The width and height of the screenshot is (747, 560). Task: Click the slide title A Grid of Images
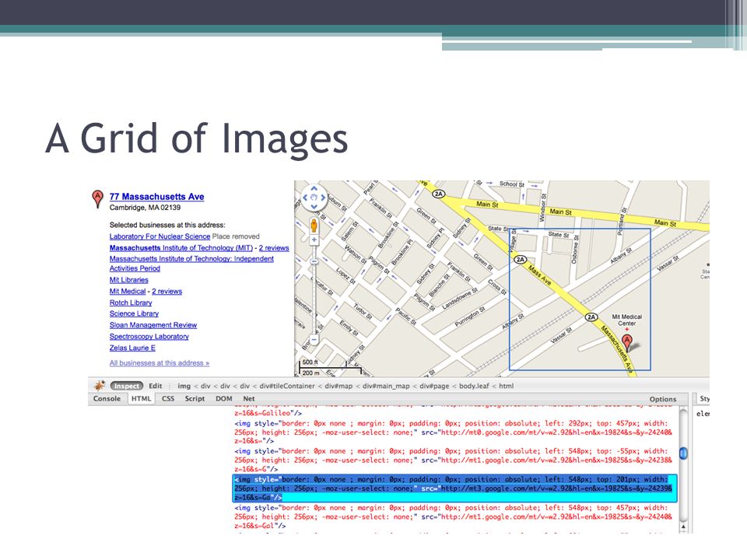[197, 138]
